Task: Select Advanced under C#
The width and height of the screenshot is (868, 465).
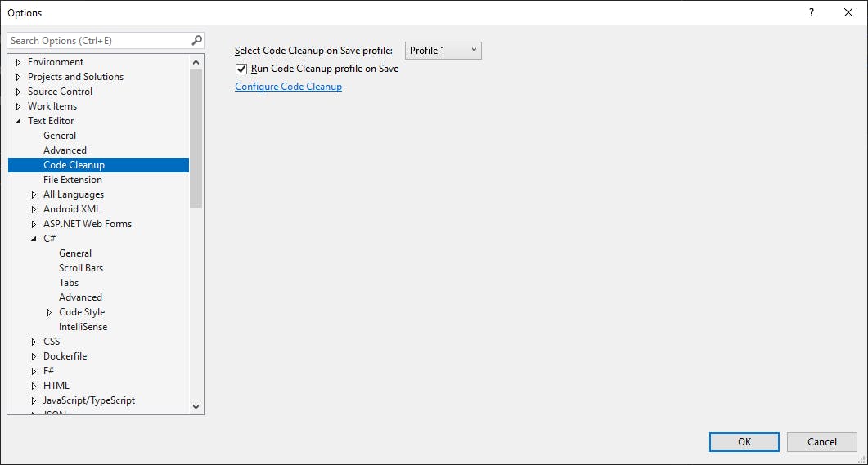Action: (80, 297)
